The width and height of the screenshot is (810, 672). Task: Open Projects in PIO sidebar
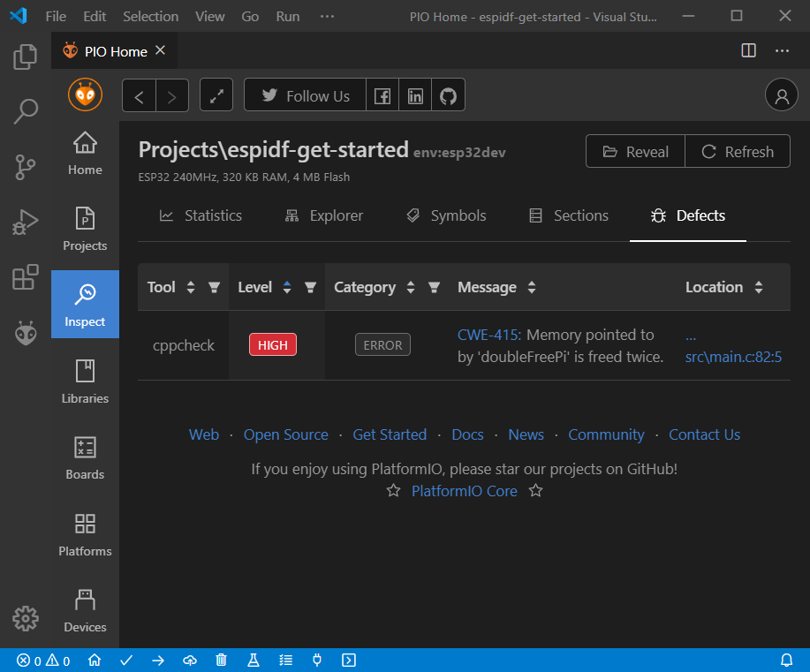pos(85,229)
